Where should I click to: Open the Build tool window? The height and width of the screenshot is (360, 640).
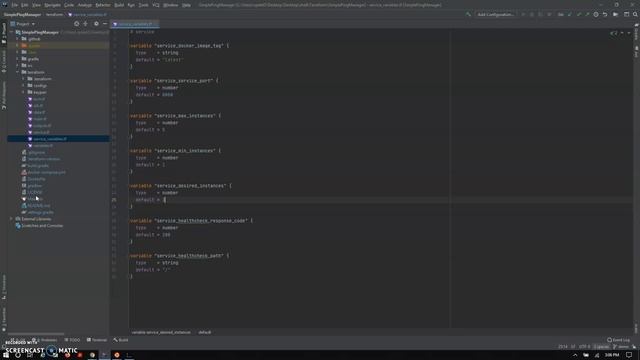coord(121,340)
